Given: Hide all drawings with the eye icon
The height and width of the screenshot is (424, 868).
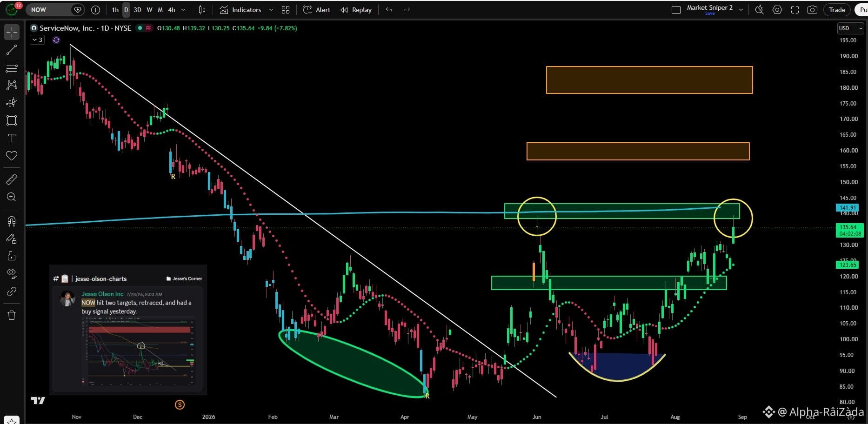Looking at the screenshot, I should coord(12,273).
